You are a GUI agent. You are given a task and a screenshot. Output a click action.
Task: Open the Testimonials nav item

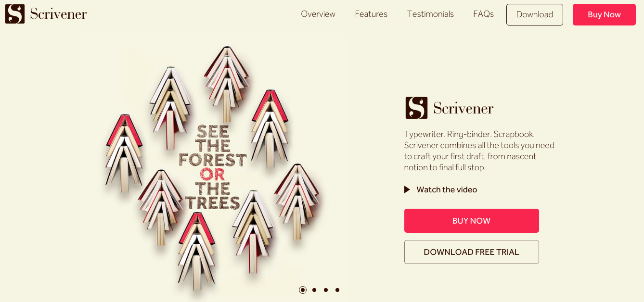(x=430, y=14)
